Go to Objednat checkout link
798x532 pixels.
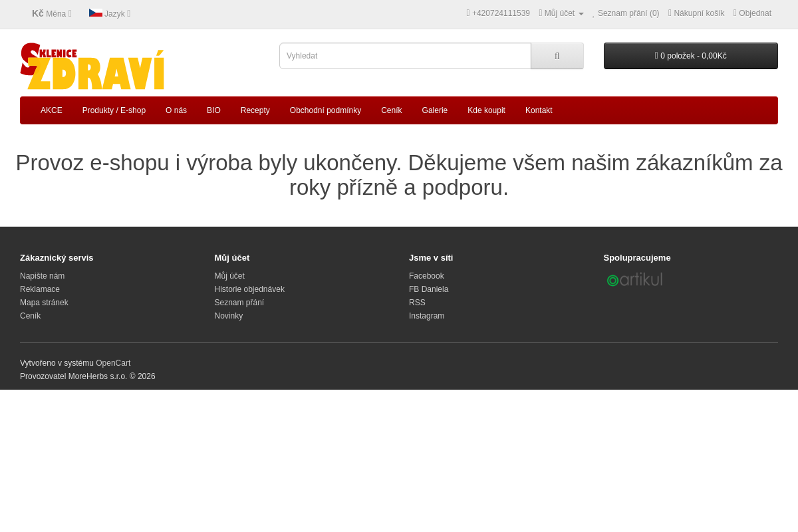point(752,13)
